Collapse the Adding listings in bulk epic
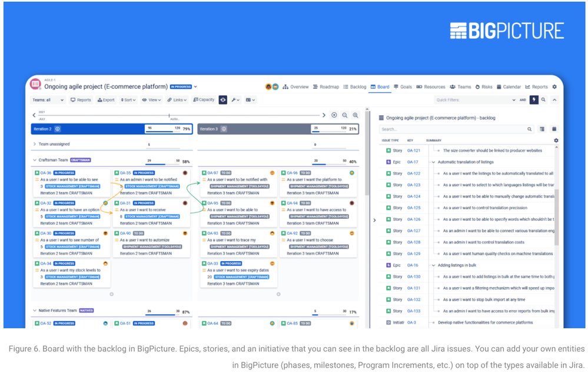 434,265
